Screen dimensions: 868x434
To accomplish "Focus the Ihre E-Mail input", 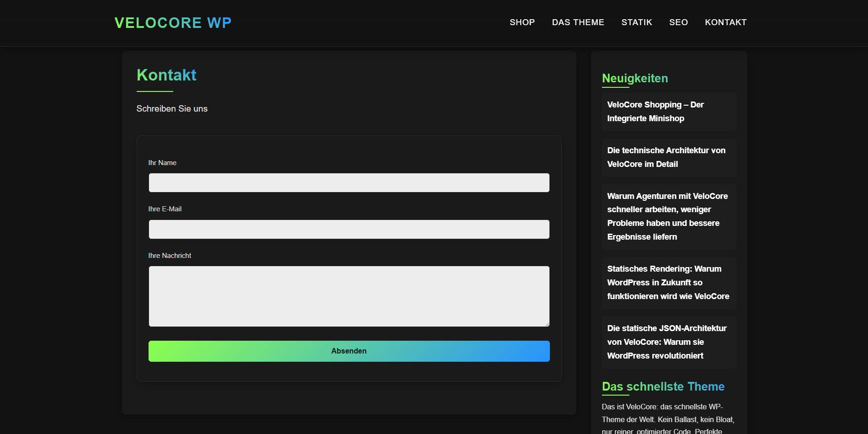I will pos(349,229).
